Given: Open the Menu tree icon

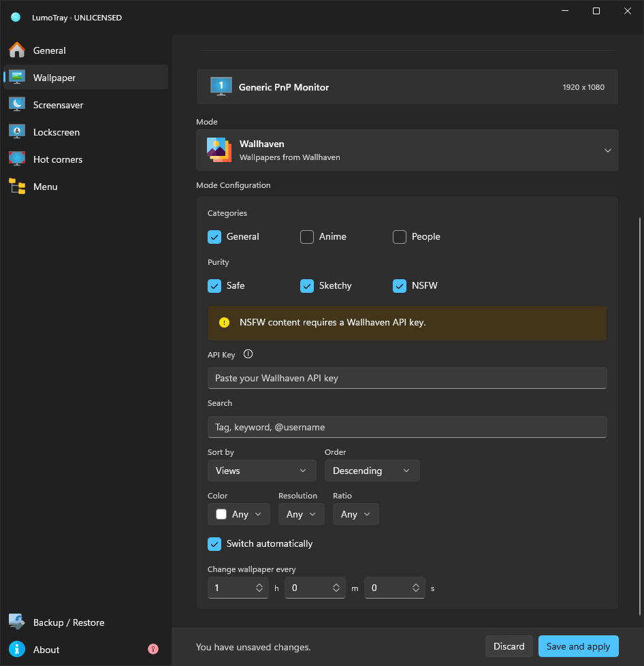Looking at the screenshot, I should point(17,186).
